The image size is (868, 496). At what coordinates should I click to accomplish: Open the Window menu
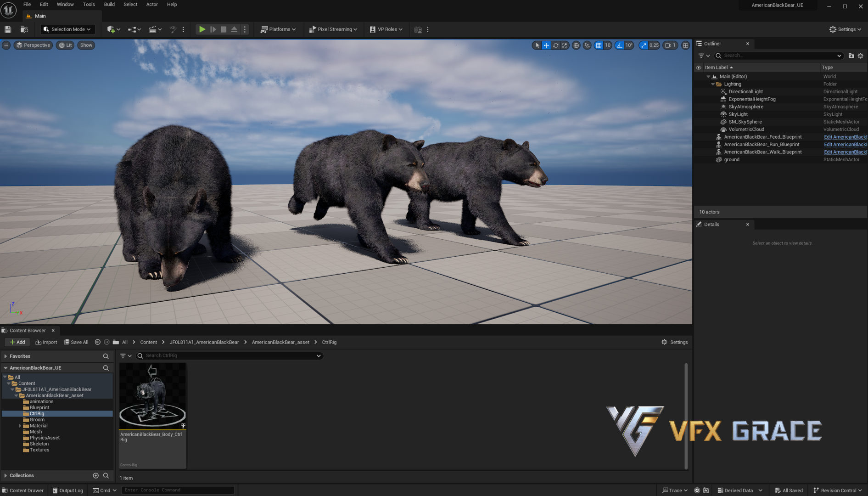[x=65, y=5]
